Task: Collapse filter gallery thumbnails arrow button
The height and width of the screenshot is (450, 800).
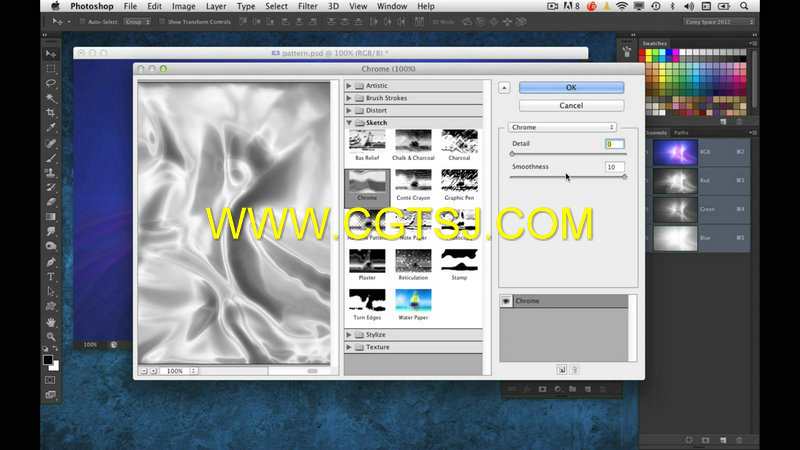Action: click(x=504, y=88)
